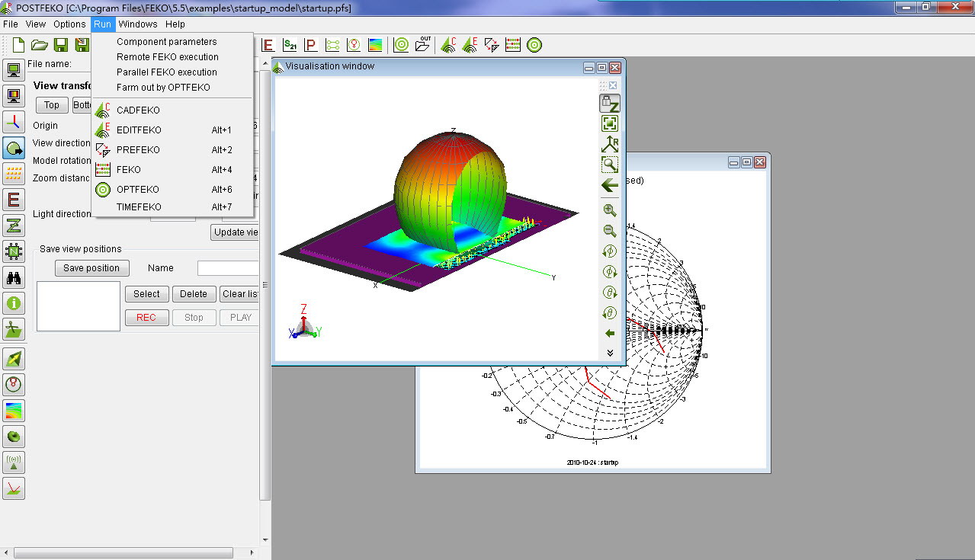This screenshot has width=975, height=560.
Task: Click the binoculars icon in left sidebar
Action: (14, 277)
